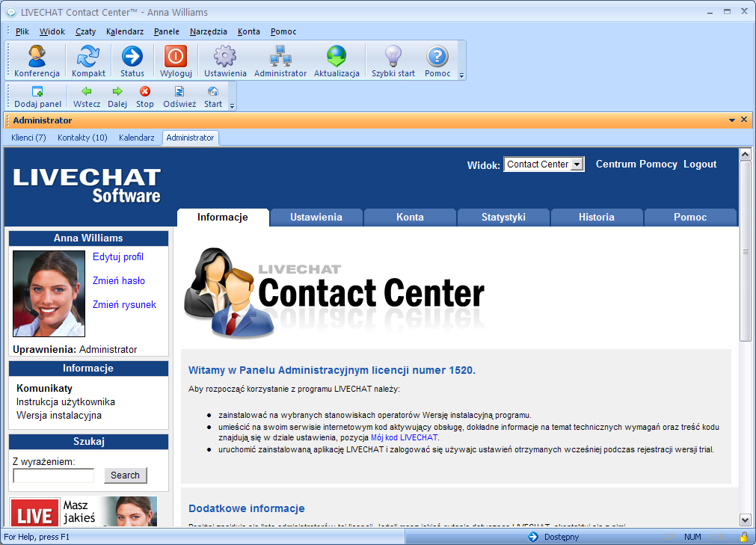Click the Dostępny status arrow icon
The height and width of the screenshot is (545, 756).
[532, 537]
